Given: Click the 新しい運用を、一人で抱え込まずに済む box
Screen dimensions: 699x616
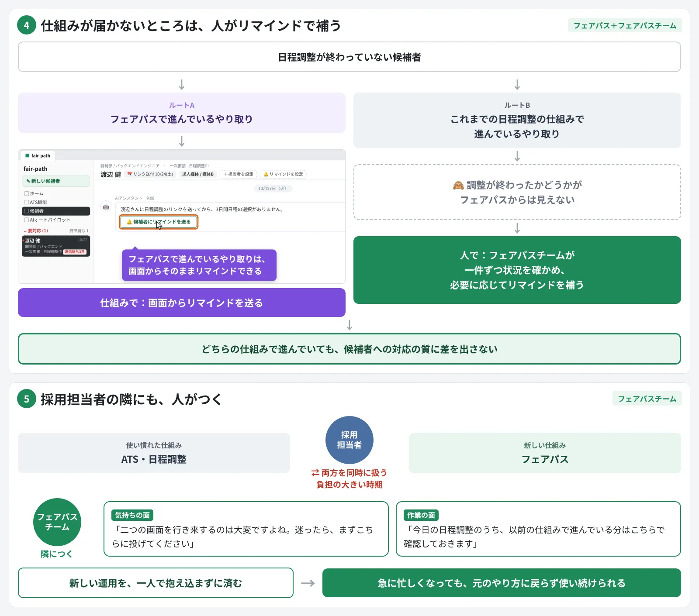Looking at the screenshot, I should coord(156,583).
